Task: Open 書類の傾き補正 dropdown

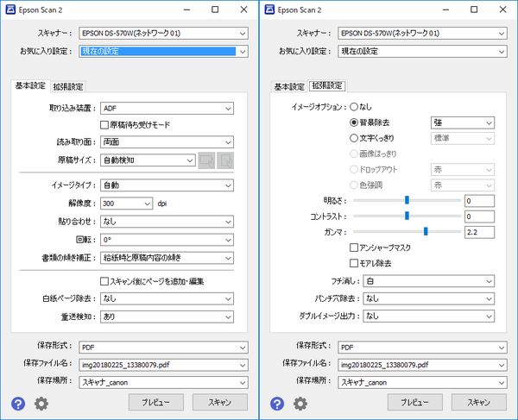Action: click(167, 258)
